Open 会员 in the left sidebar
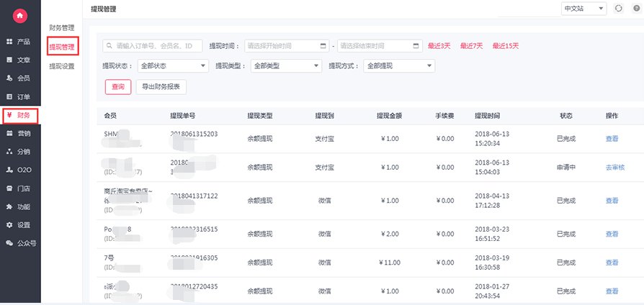This screenshot has width=644, height=305. (x=19, y=78)
